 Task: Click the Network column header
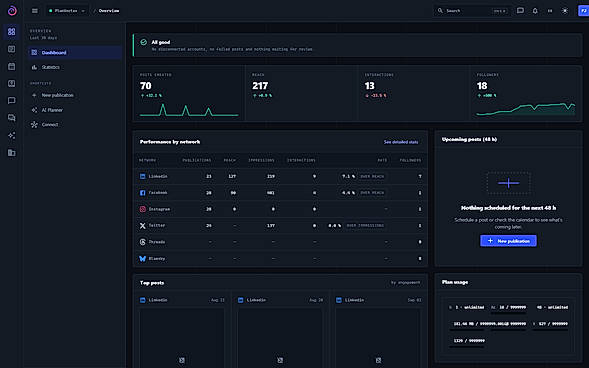tap(148, 160)
